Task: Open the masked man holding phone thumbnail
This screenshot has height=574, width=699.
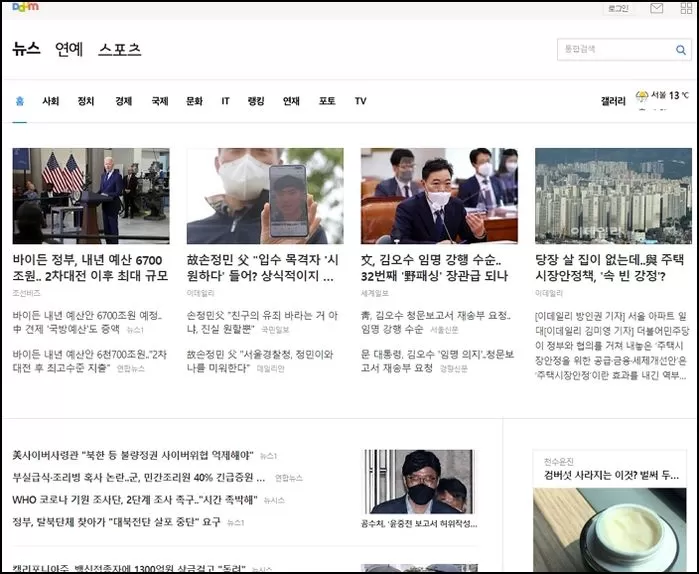Action: tap(265, 196)
